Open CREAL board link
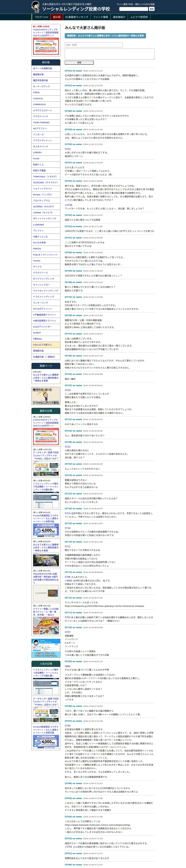This screenshot has height=868, width=186. pyautogui.click(x=46, y=92)
